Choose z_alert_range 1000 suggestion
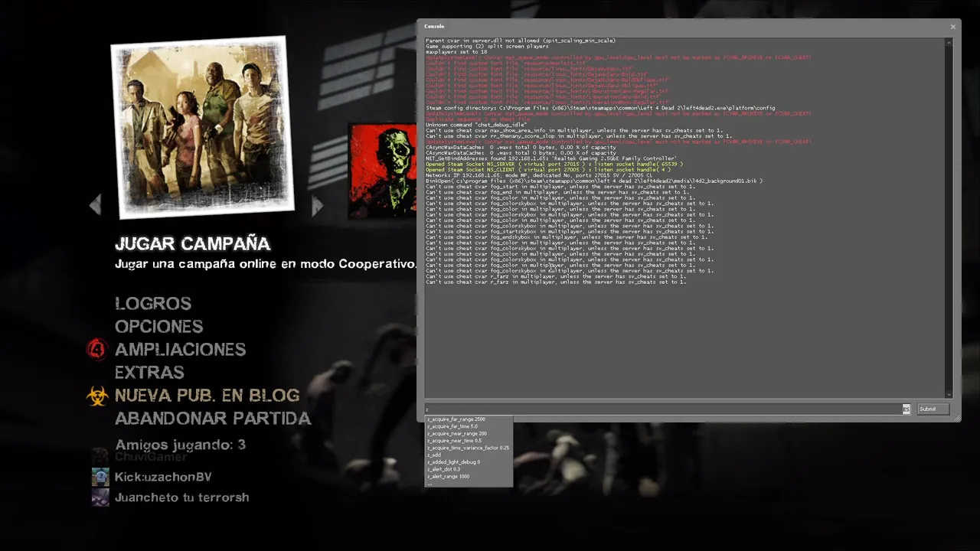 [448, 476]
